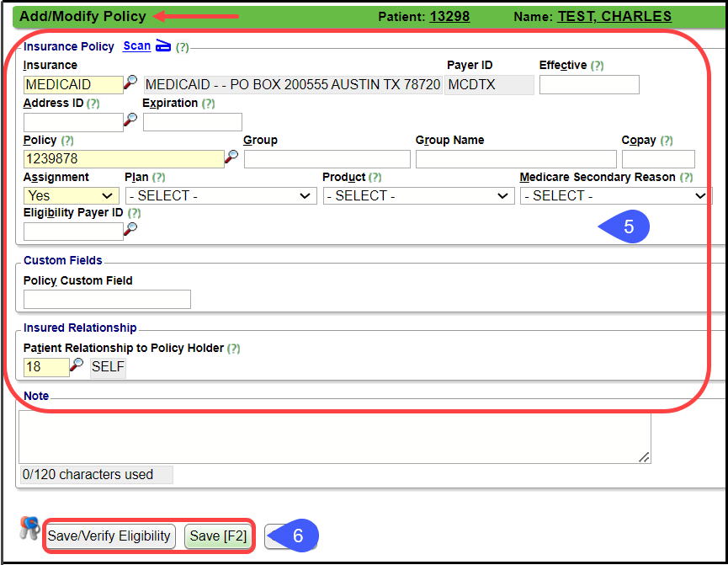Click the Note area resize handle
The width and height of the screenshot is (728, 565).
pyautogui.click(x=644, y=457)
